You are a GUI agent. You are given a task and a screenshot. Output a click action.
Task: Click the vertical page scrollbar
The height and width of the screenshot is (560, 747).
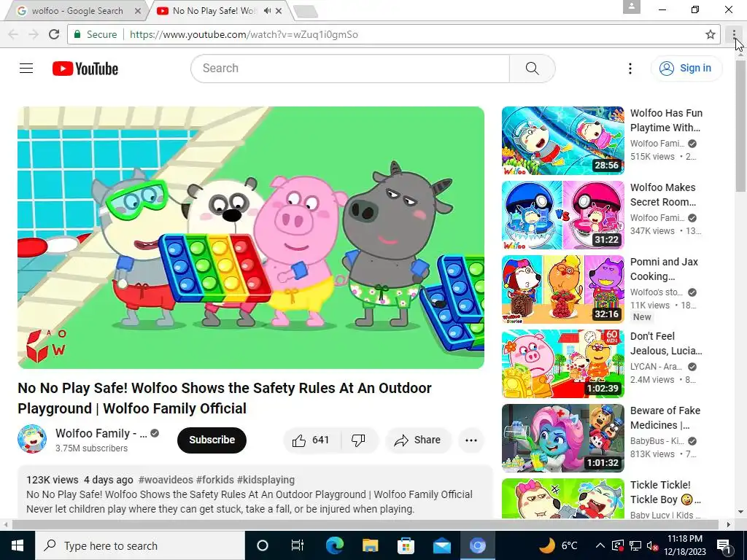click(x=741, y=125)
